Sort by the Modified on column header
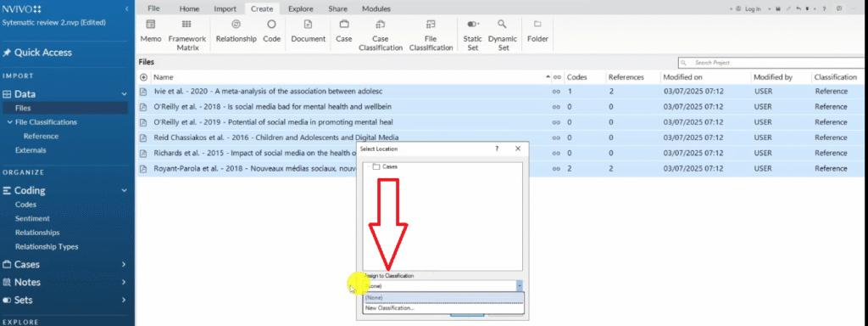 (x=682, y=77)
